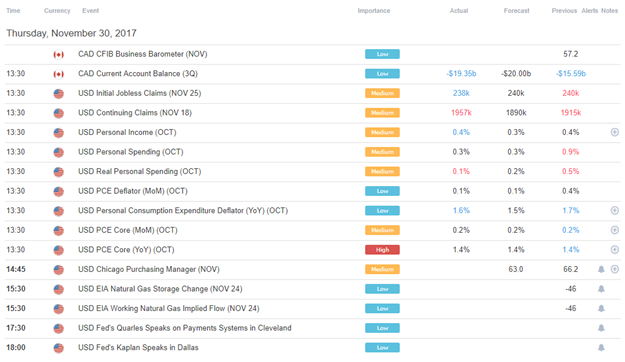Click the US flag beside Real Personal Spending
This screenshot has height=362, width=625.
coord(59,172)
